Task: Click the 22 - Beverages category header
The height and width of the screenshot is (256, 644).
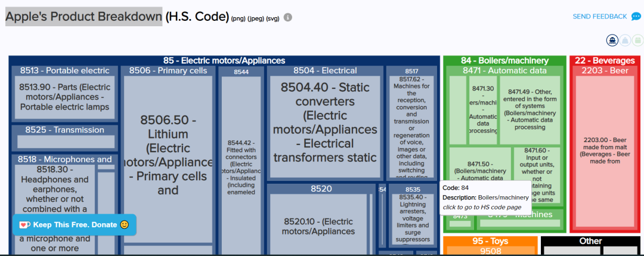Action: click(605, 60)
